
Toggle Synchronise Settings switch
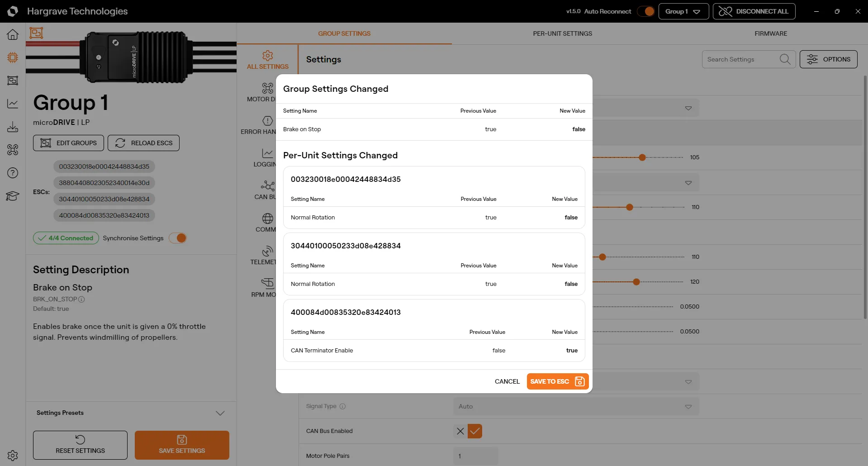click(x=178, y=238)
